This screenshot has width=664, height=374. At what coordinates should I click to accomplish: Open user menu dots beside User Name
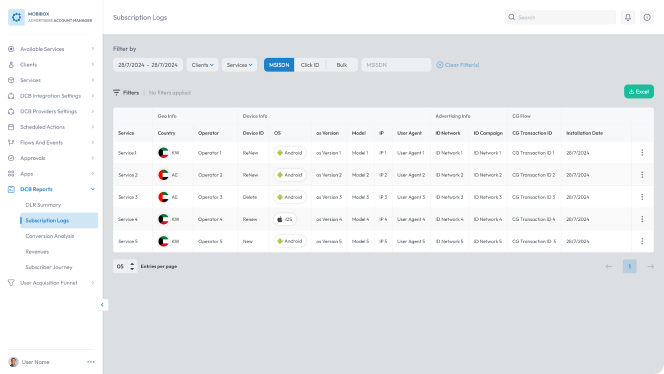click(91, 362)
